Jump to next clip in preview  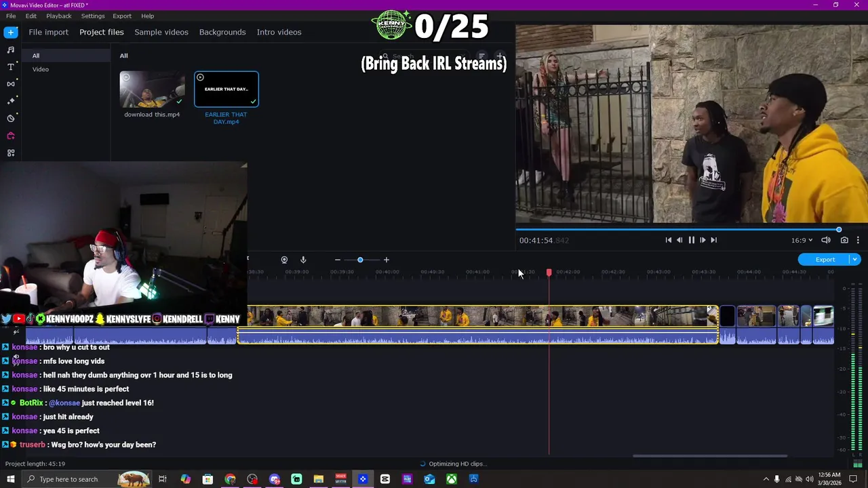(x=713, y=240)
